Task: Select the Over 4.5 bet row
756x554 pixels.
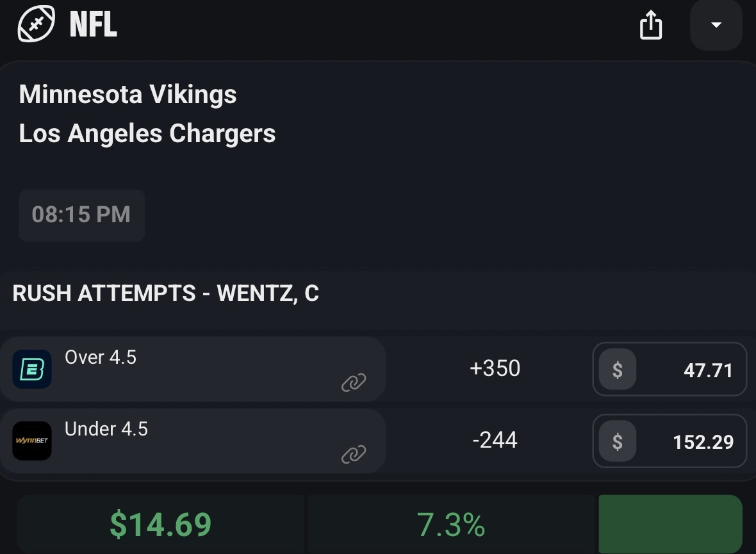Action: [x=192, y=368]
